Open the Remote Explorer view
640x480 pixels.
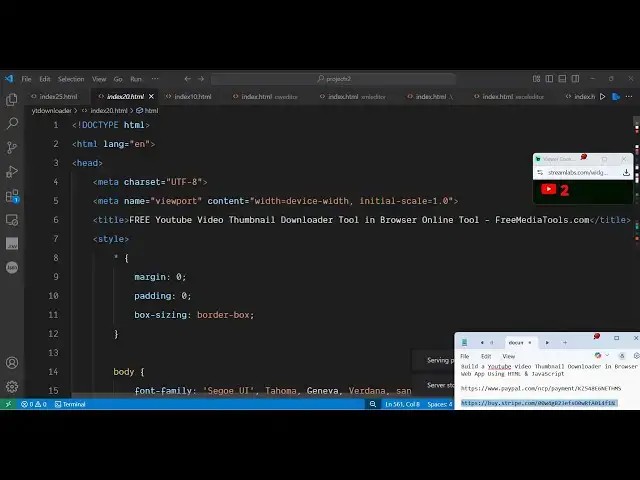pos(12,220)
